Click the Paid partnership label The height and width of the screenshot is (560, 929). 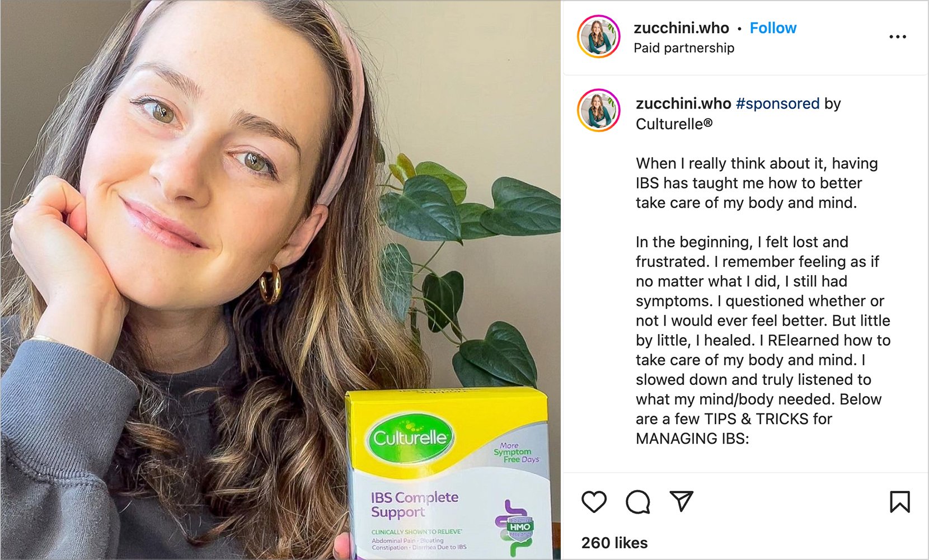(684, 48)
